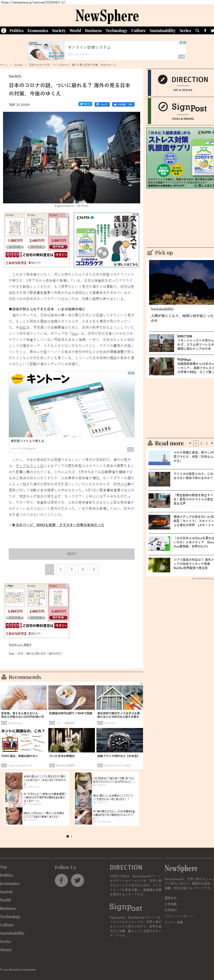
Task: Click the search magnifier icon in navigation
Action: coord(197,31)
